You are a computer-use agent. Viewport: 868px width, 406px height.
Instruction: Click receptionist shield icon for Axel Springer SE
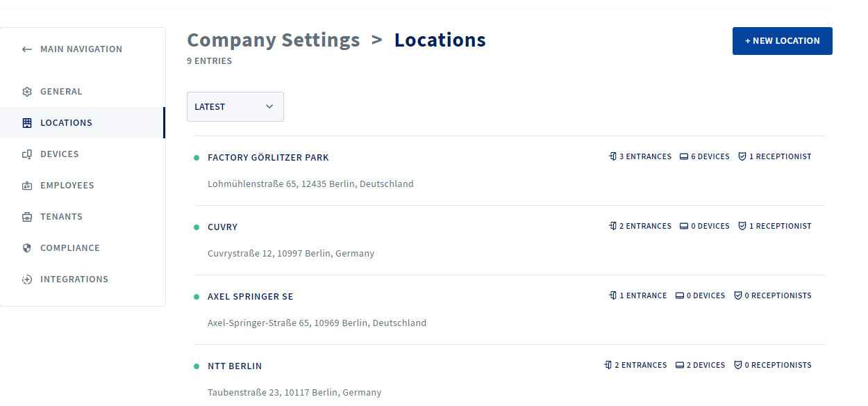point(738,295)
